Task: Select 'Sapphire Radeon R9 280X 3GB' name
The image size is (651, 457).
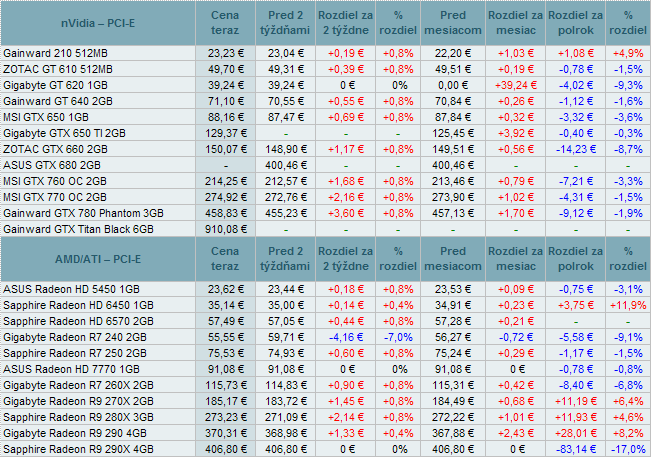Action: click(78, 417)
